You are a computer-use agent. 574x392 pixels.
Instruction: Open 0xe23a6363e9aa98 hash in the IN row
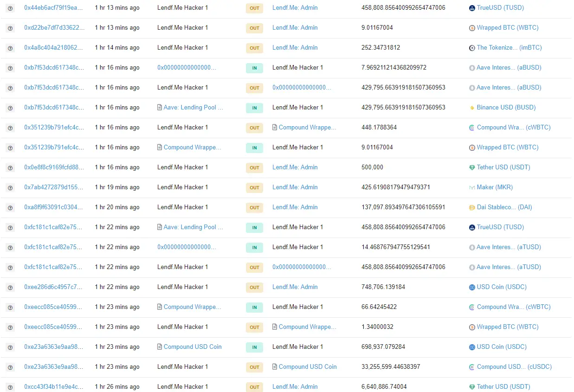pyautogui.click(x=54, y=347)
